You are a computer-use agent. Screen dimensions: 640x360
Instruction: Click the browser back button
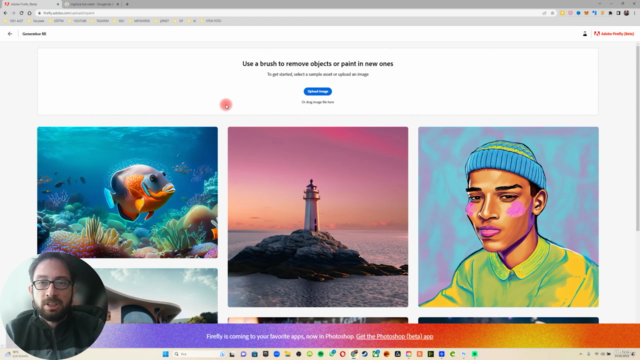[5, 13]
